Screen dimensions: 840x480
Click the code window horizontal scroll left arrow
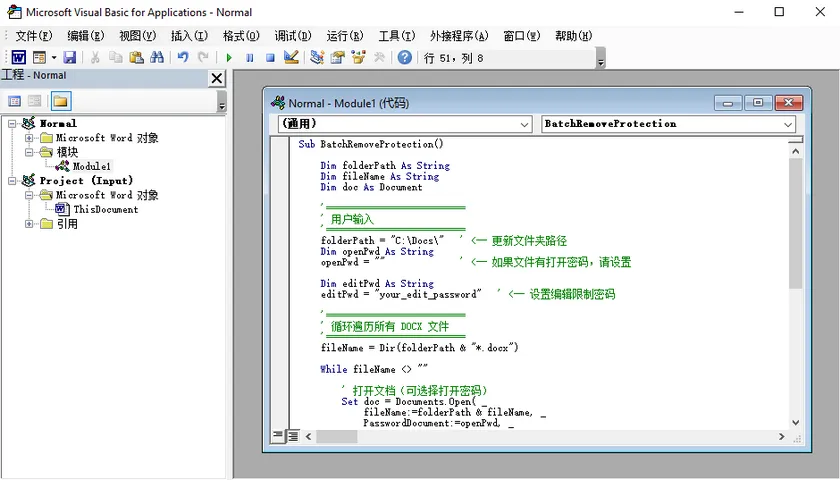pyautogui.click(x=309, y=437)
